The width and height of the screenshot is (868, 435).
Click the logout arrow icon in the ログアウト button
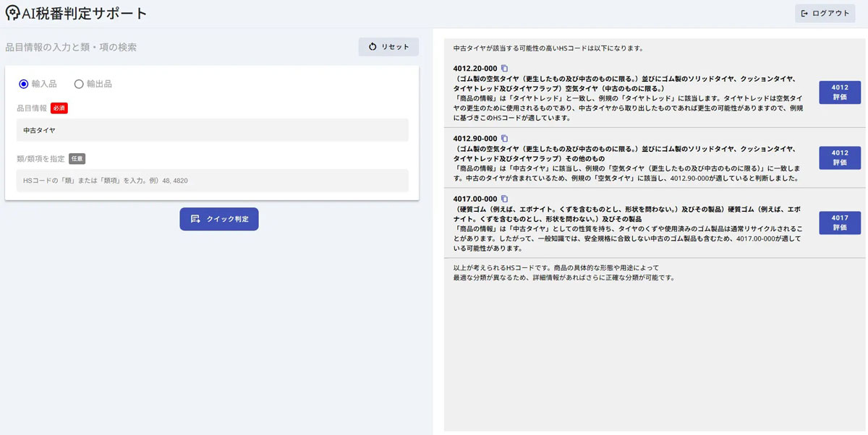point(805,13)
